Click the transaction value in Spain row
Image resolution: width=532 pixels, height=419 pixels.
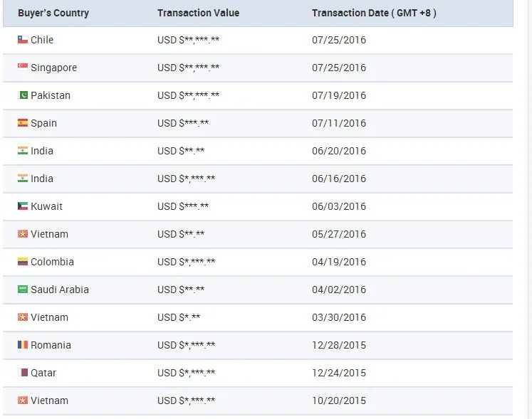[x=183, y=123]
